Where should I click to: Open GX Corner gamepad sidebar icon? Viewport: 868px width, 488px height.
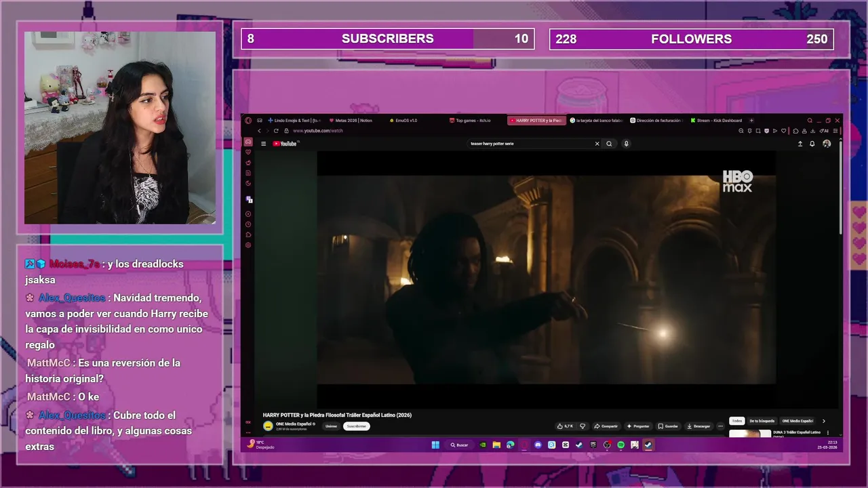click(248, 142)
